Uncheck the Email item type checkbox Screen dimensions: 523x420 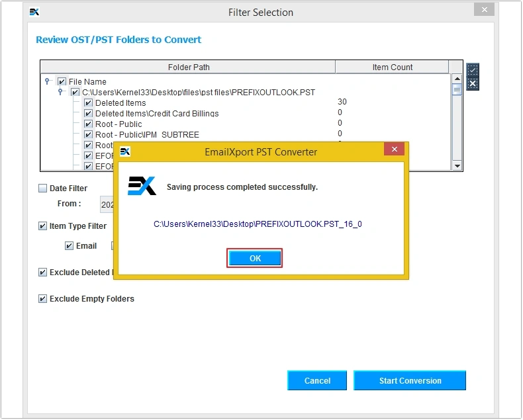[69, 246]
